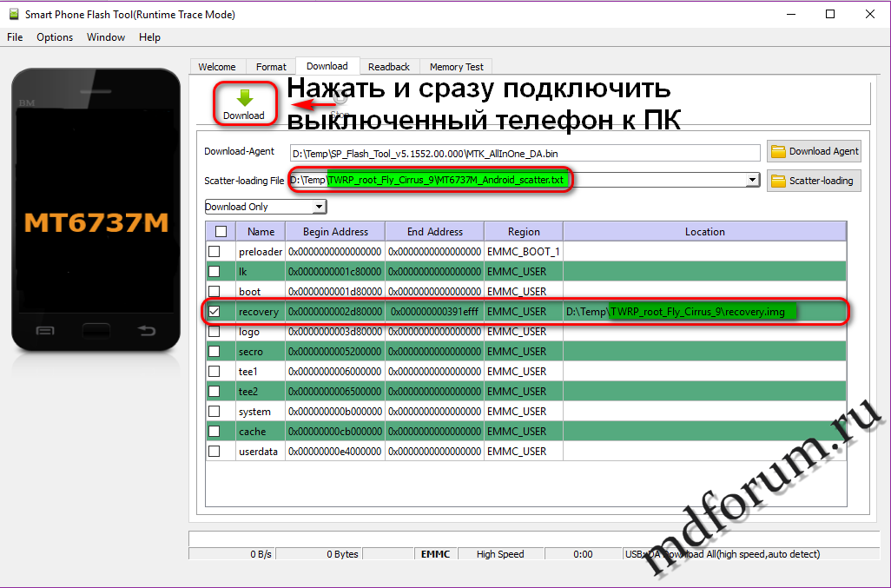Maximize the Smart Phone Flash Tool window
The width and height of the screenshot is (891, 588).
(x=830, y=14)
